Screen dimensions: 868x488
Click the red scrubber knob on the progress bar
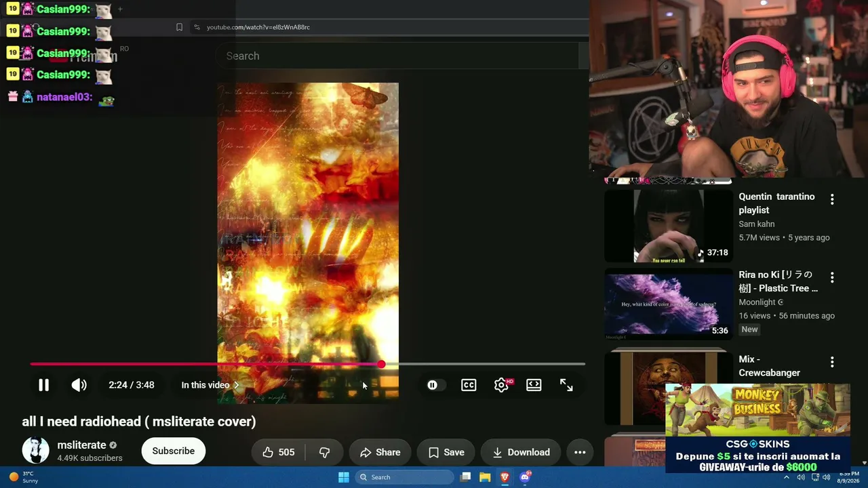(x=381, y=365)
